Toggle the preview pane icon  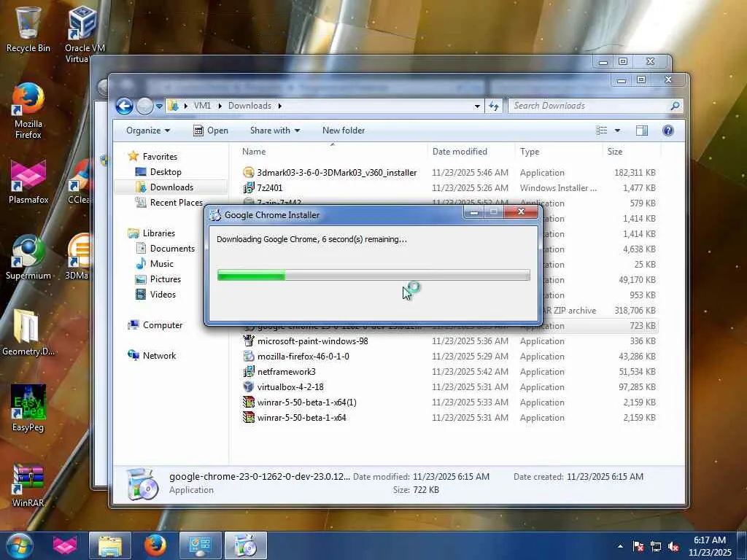tap(642, 131)
